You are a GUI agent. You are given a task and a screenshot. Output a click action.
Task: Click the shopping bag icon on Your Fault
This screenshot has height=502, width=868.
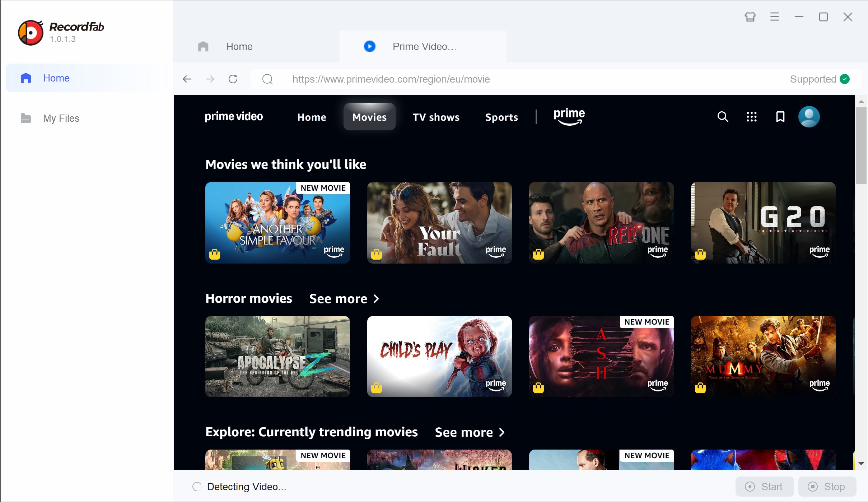(x=377, y=254)
